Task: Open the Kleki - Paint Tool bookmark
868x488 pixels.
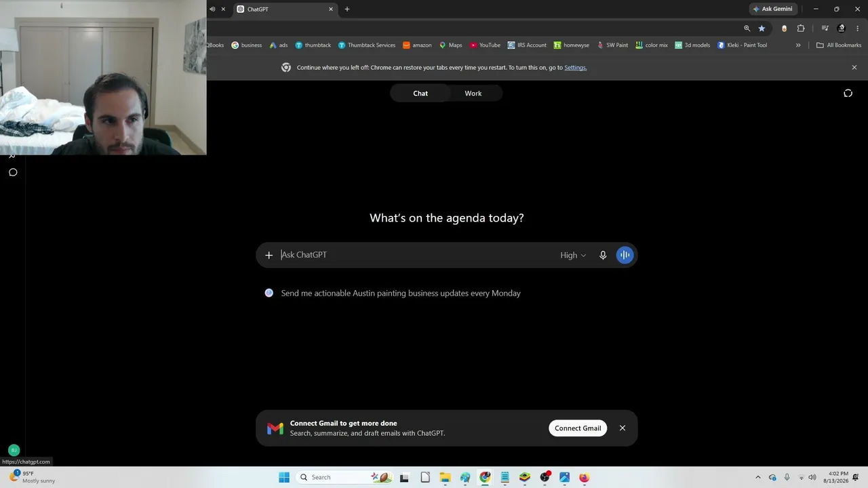Action: 742,45
